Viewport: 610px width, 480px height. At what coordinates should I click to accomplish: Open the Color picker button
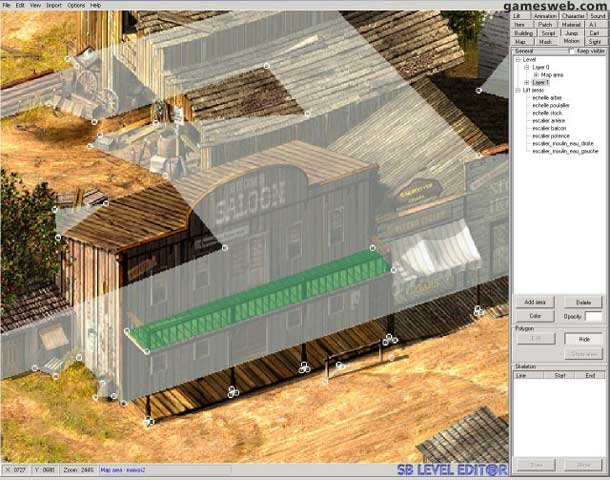coord(535,316)
